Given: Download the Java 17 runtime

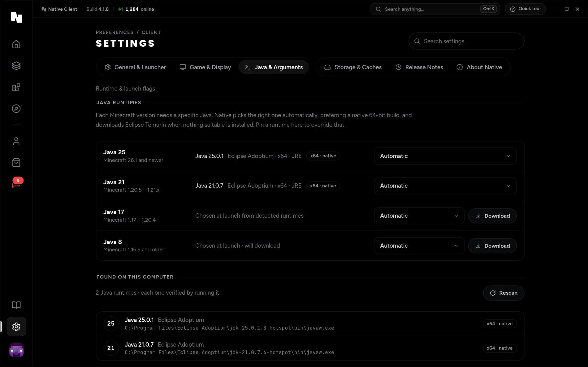Looking at the screenshot, I should pos(492,216).
